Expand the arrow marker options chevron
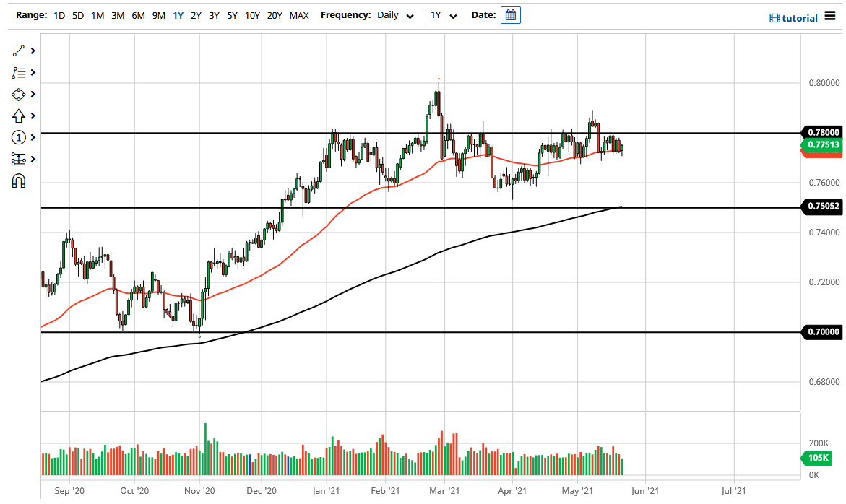846x504 pixels. 33,116
